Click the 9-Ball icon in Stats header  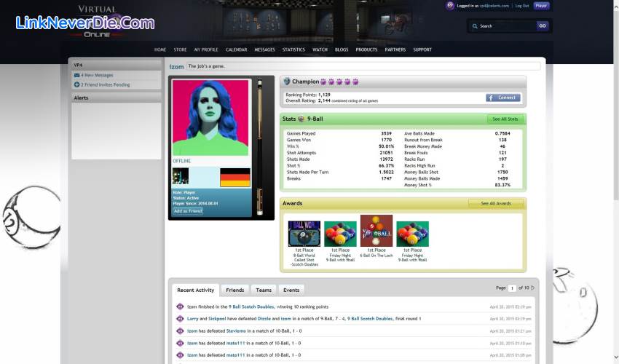click(301, 119)
